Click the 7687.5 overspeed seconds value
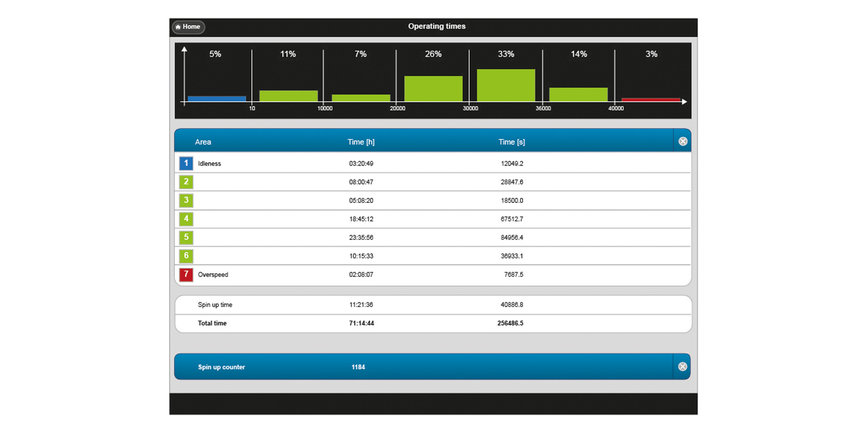The image size is (866, 433). (514, 274)
